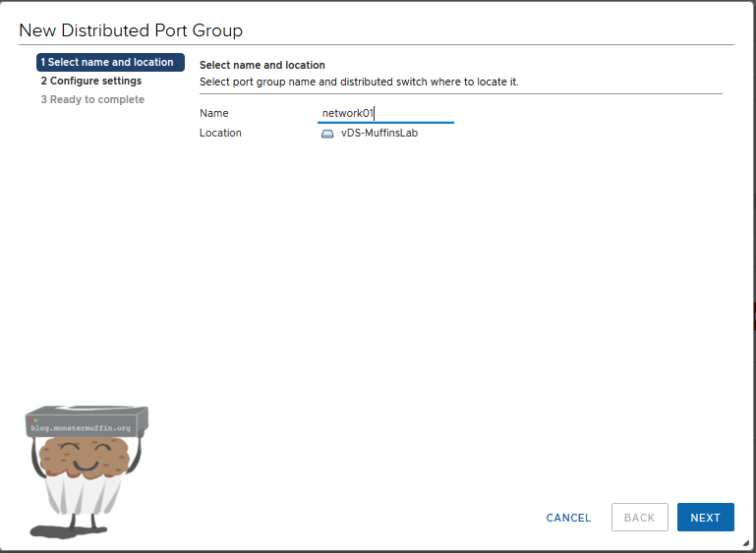Go to step 2 Configure settings
The image size is (756, 553).
coord(91,81)
